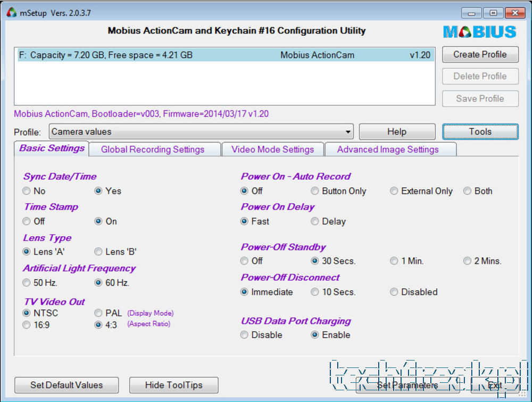Select Disabled for Power-Off Disconnect
The width and height of the screenshot is (532, 402).
click(394, 292)
